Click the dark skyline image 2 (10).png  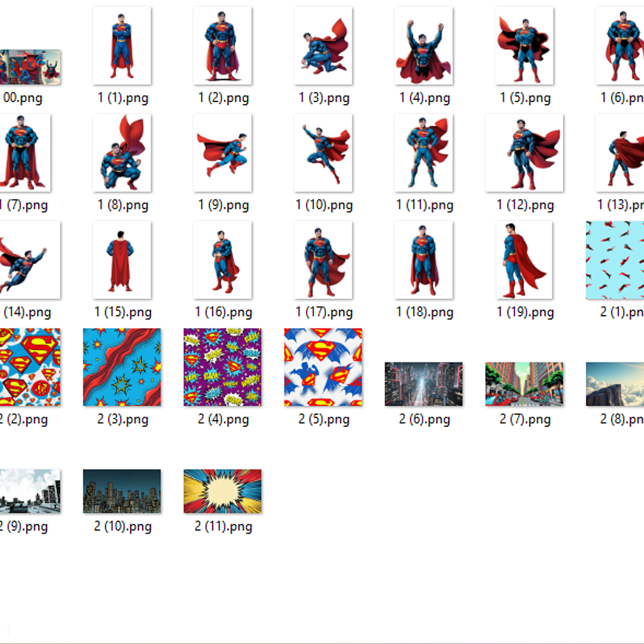tap(122, 491)
